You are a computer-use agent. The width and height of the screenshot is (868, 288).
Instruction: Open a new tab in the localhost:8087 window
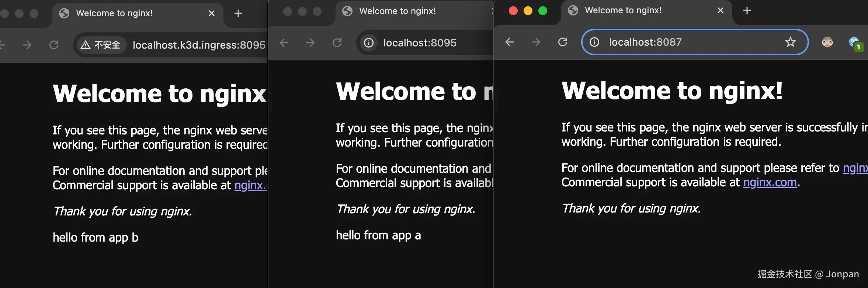click(747, 10)
